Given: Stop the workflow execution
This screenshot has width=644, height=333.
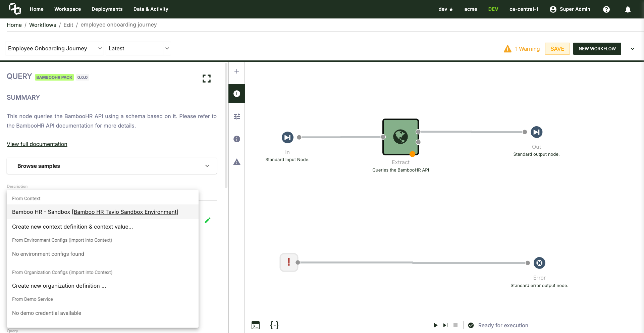Looking at the screenshot, I should point(455,325).
